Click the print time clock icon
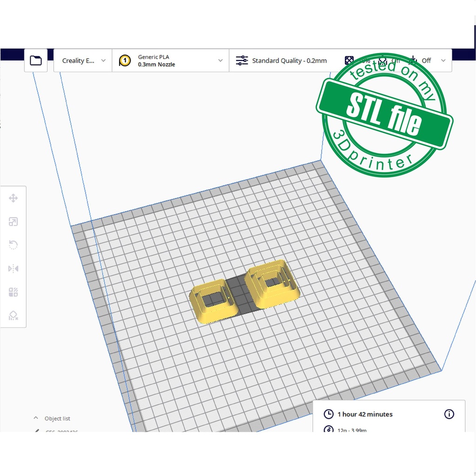The height and width of the screenshot is (476, 476). coord(329,414)
